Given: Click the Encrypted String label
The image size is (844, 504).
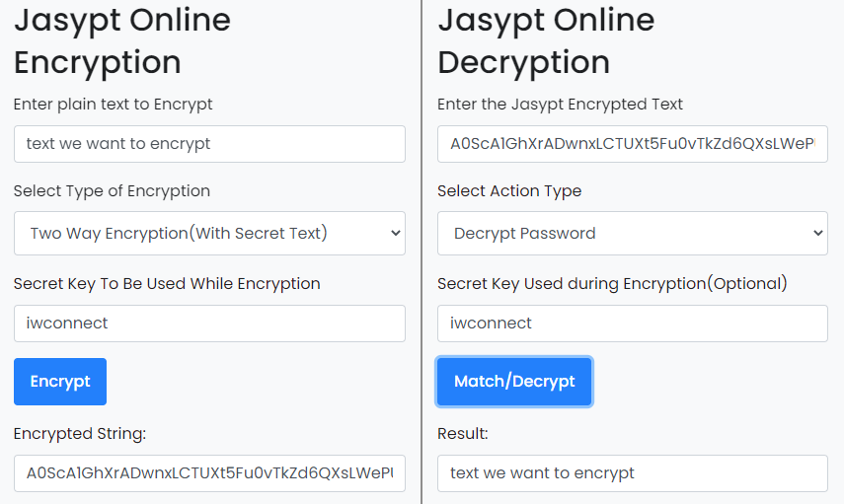Looking at the screenshot, I should coord(80,434).
